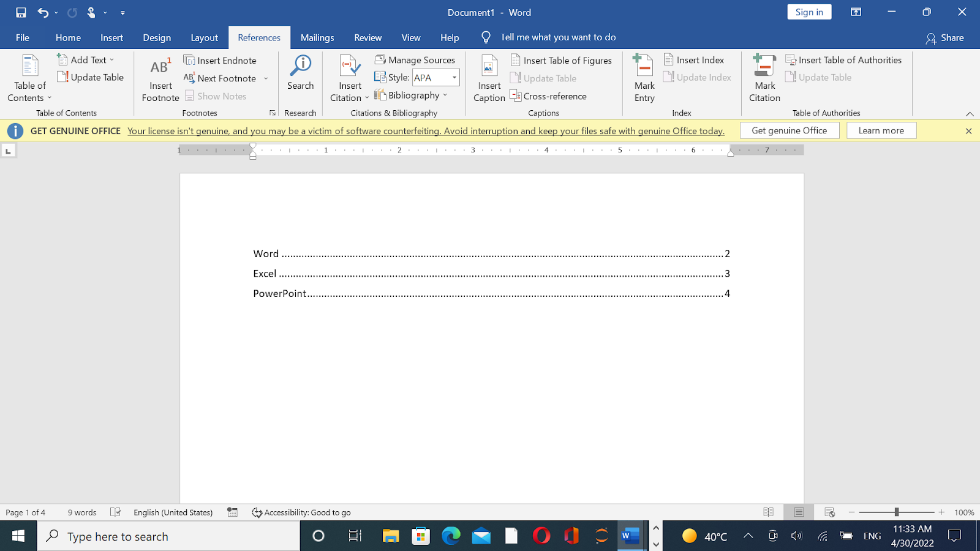Screen dimensions: 980x551
Task: Show word count for 9 words
Action: [x=82, y=512]
